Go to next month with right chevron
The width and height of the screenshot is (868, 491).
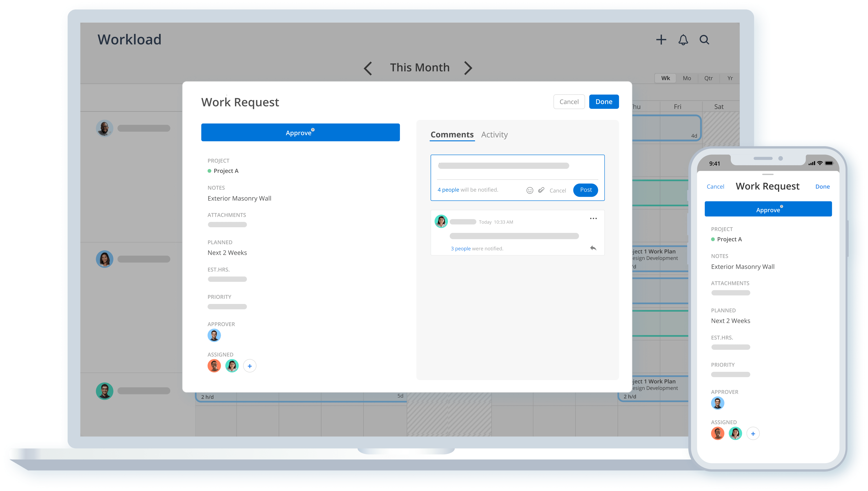[x=468, y=68]
